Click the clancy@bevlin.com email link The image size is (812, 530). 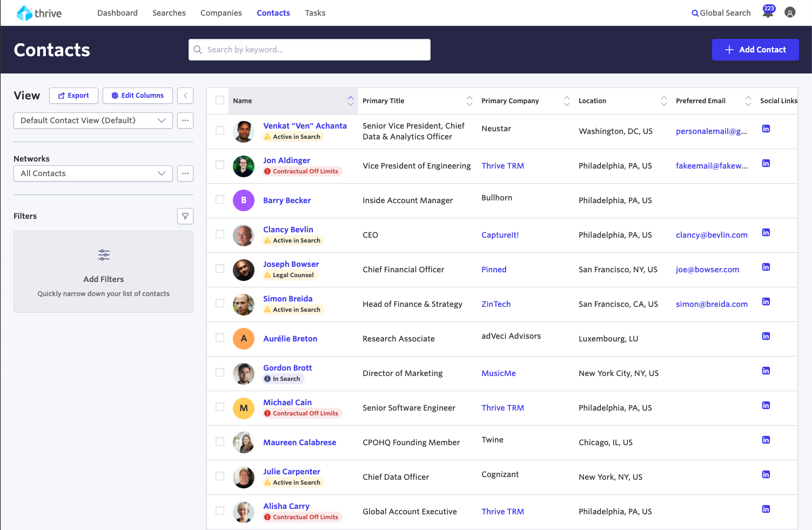[712, 235]
